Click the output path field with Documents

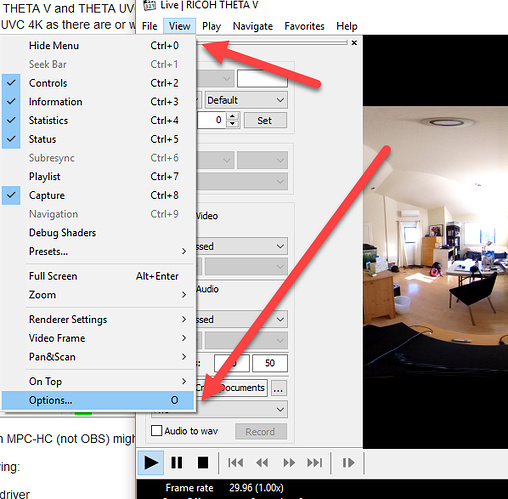(x=232, y=388)
